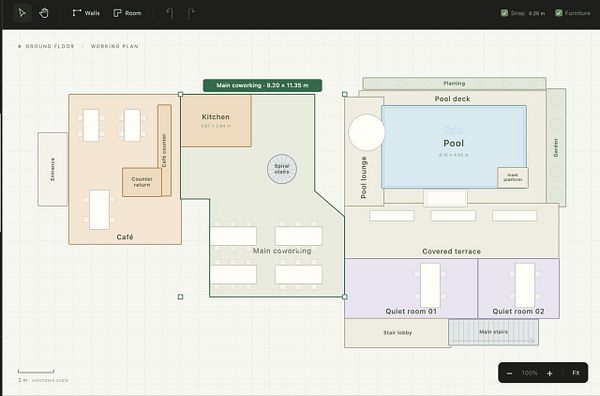Select the Main stairs

click(494, 332)
